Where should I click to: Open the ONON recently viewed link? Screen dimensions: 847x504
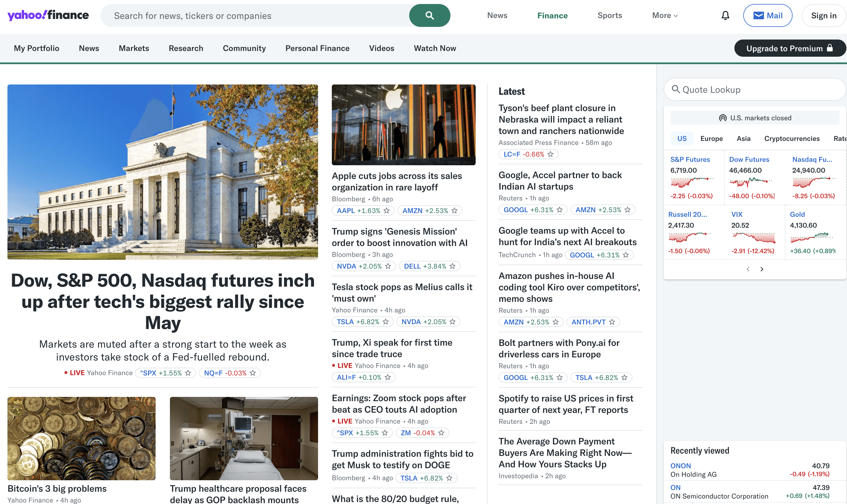[681, 466]
